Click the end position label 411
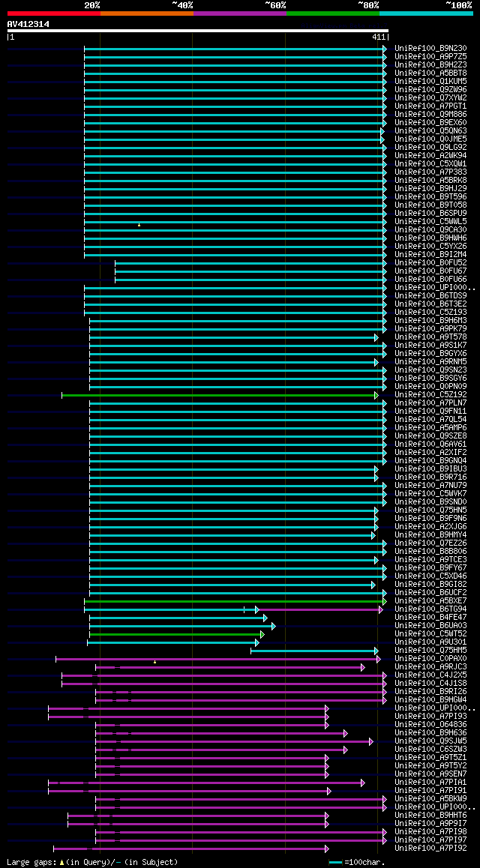 (379, 37)
